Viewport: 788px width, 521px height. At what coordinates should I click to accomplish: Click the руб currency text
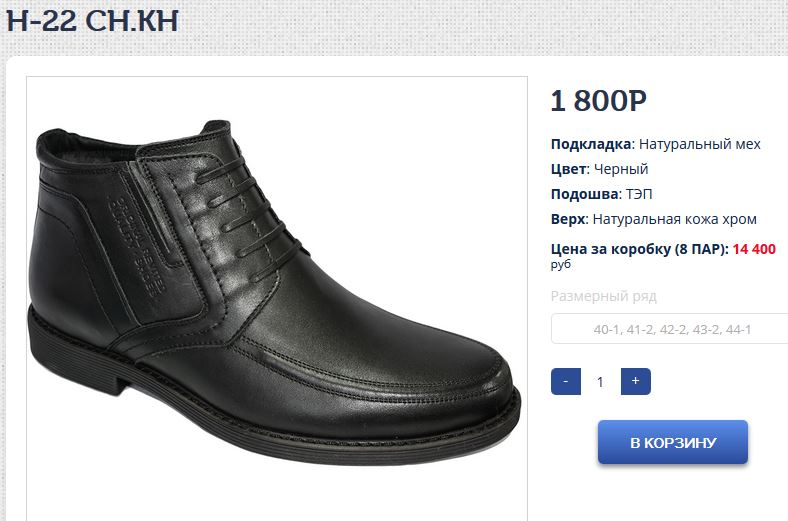click(561, 265)
